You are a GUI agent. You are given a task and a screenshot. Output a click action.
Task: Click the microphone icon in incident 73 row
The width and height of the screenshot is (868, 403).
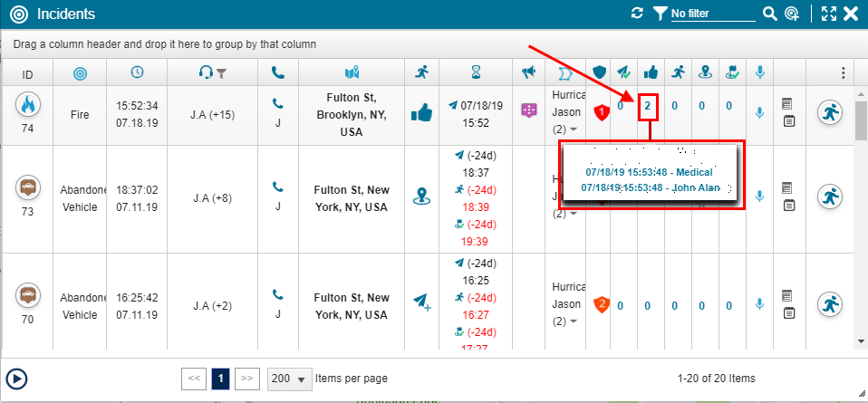pos(759,195)
